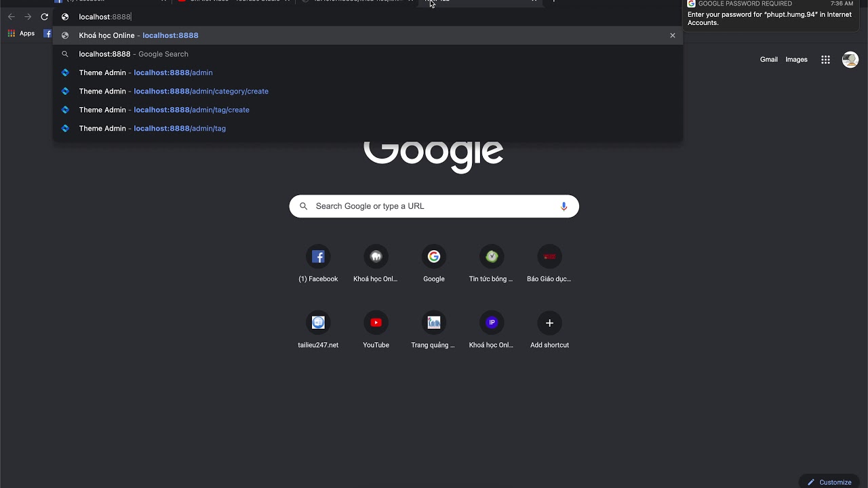868x488 pixels.
Task: Click the browser back arrow
Action: (x=11, y=17)
